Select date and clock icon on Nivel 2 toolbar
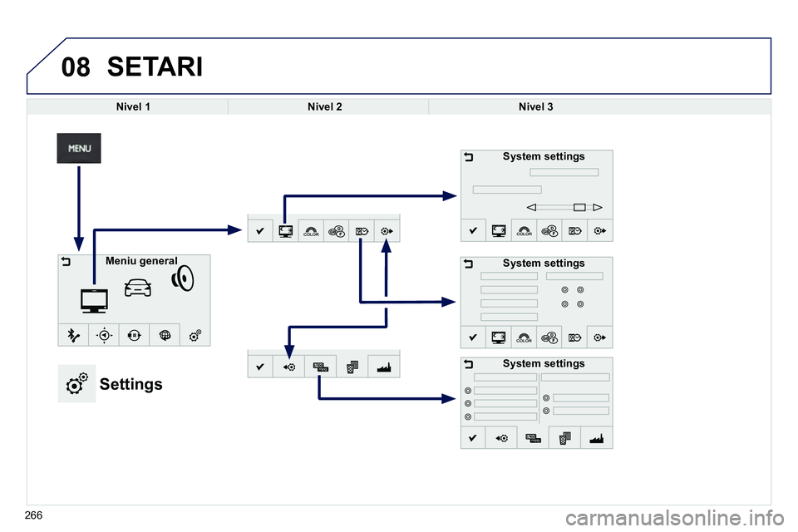798x532 pixels. (362, 231)
